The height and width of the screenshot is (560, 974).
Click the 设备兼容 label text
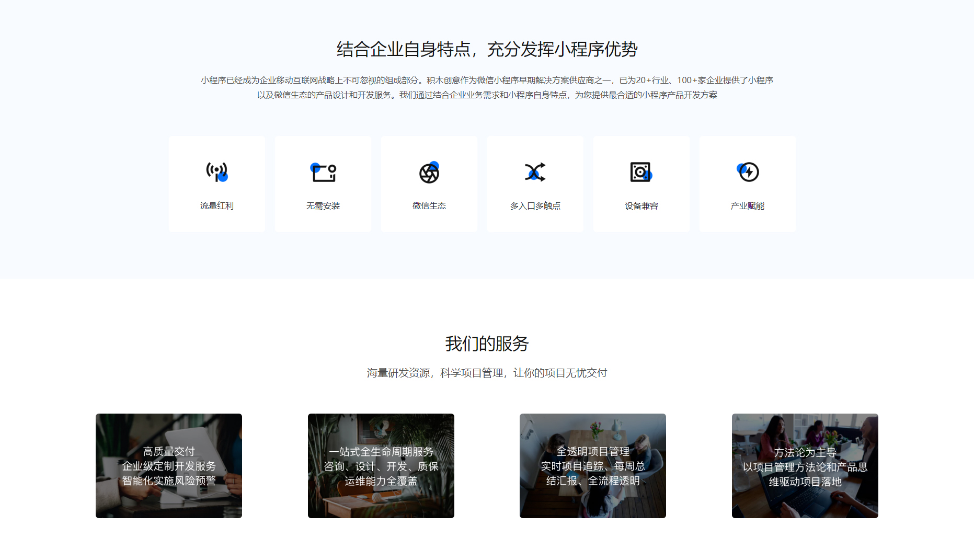[641, 206]
